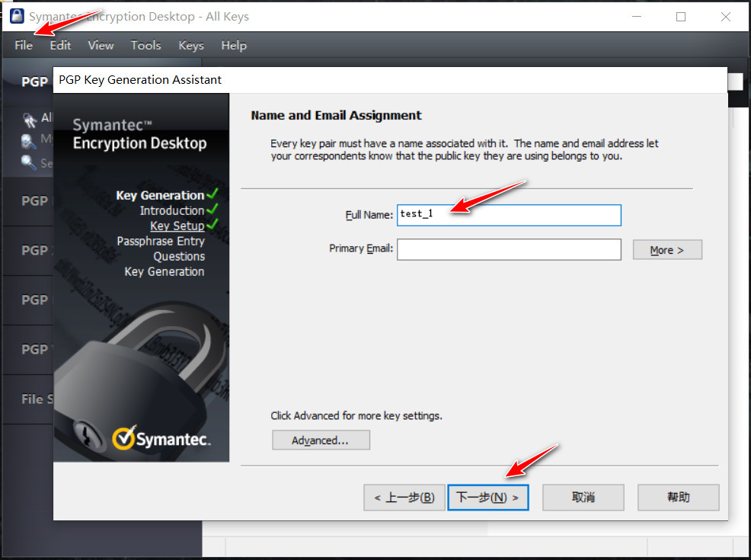Open the Keys menu
The height and width of the screenshot is (560, 751).
click(x=191, y=46)
